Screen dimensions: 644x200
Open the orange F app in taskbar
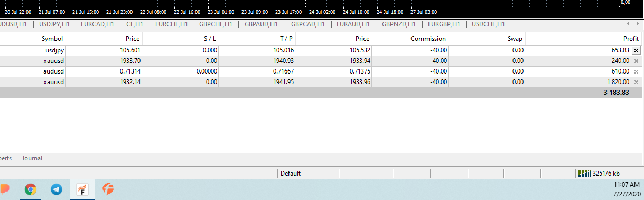(108, 189)
